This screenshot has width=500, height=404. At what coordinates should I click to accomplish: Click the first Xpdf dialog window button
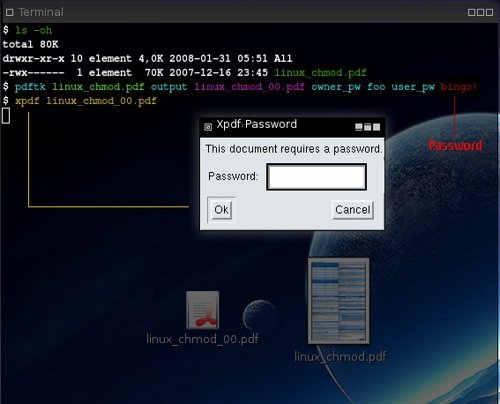359,127
